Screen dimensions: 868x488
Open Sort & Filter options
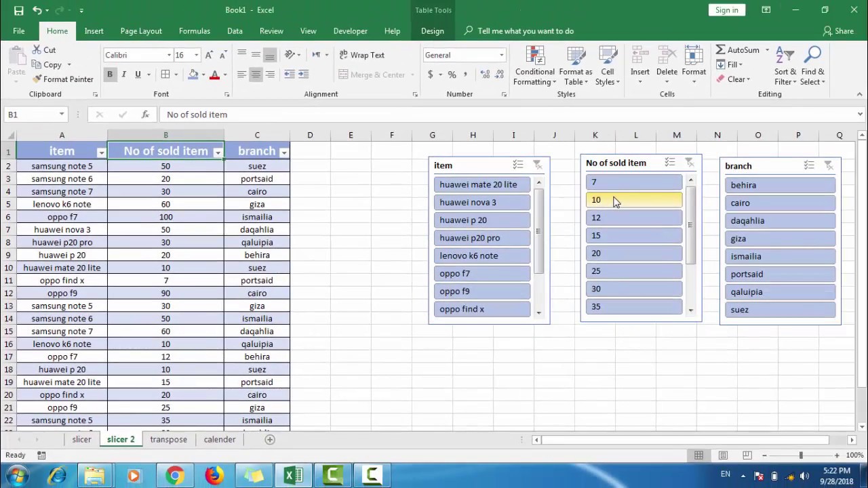(x=785, y=66)
